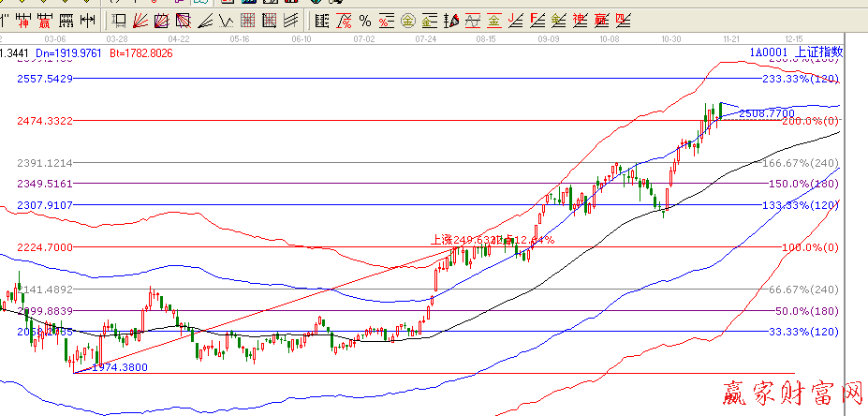Click the 07-24 date on time axis

(x=426, y=39)
